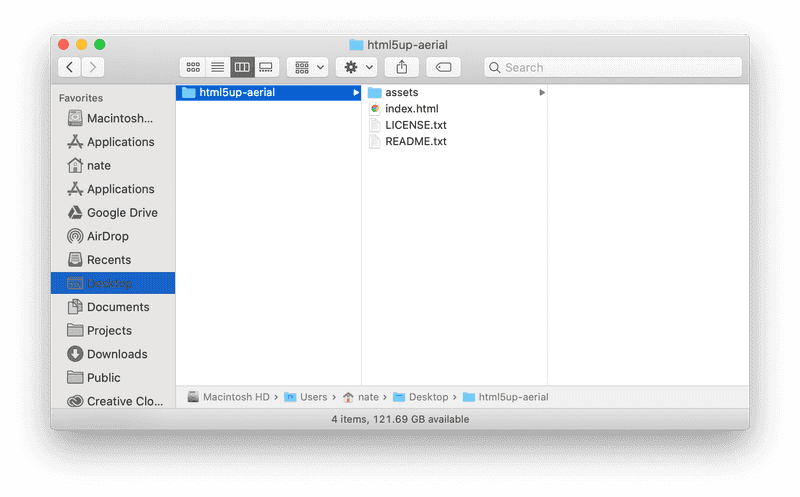Open AirDrop in the sidebar
800x497 pixels.
(x=107, y=236)
